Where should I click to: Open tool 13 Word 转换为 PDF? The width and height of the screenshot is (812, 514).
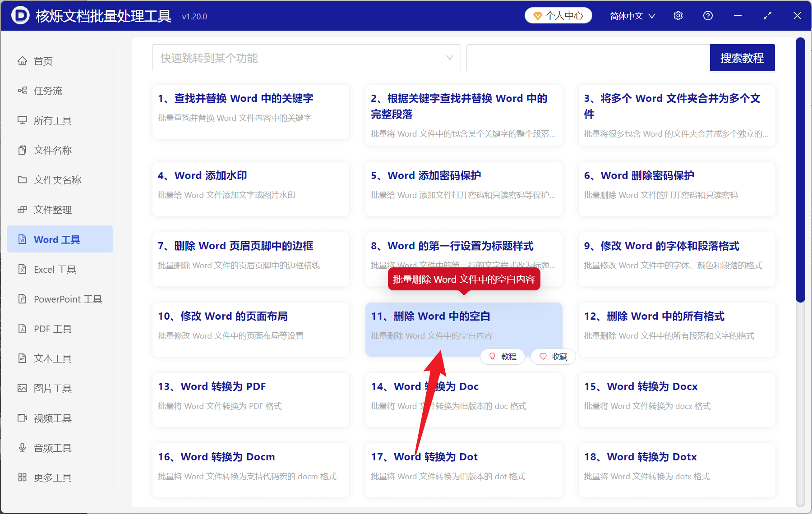pyautogui.click(x=250, y=400)
